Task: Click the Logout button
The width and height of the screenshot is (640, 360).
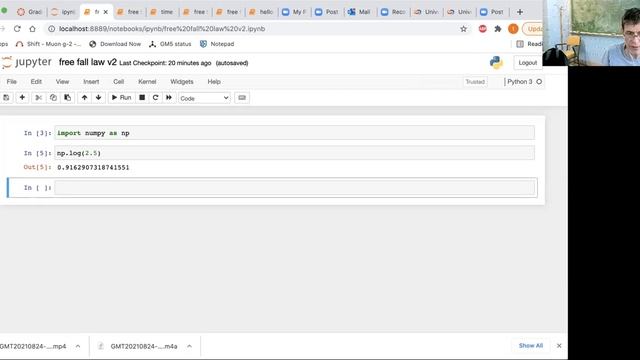Action: 527,63
